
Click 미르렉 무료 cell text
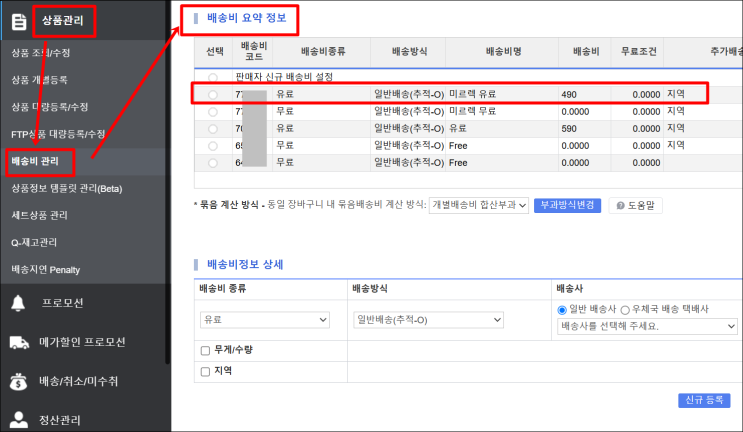tap(472, 111)
